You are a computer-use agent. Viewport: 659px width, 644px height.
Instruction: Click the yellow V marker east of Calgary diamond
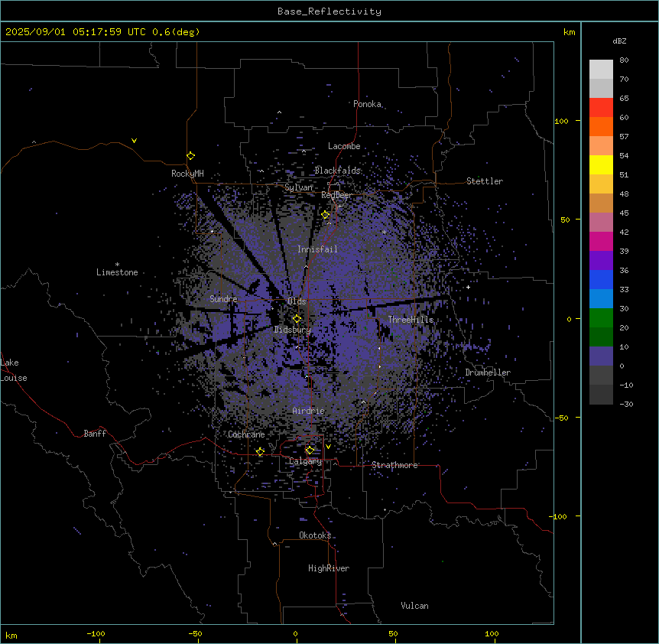click(x=328, y=447)
